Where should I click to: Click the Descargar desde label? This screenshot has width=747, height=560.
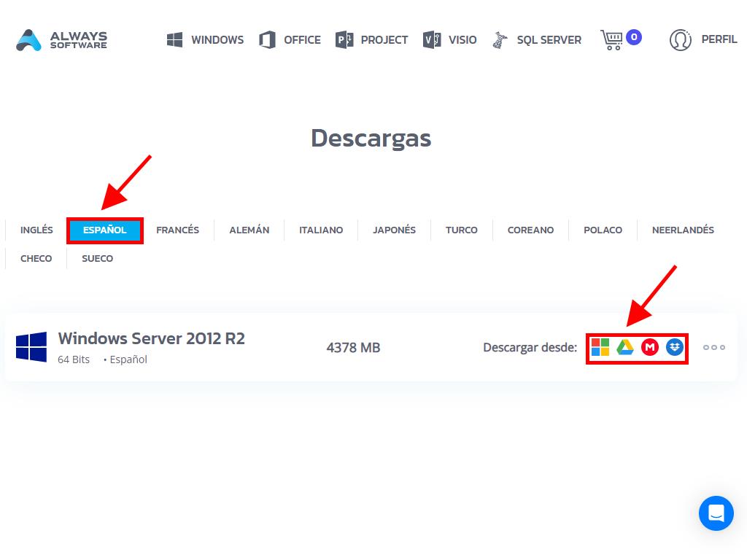tap(530, 348)
